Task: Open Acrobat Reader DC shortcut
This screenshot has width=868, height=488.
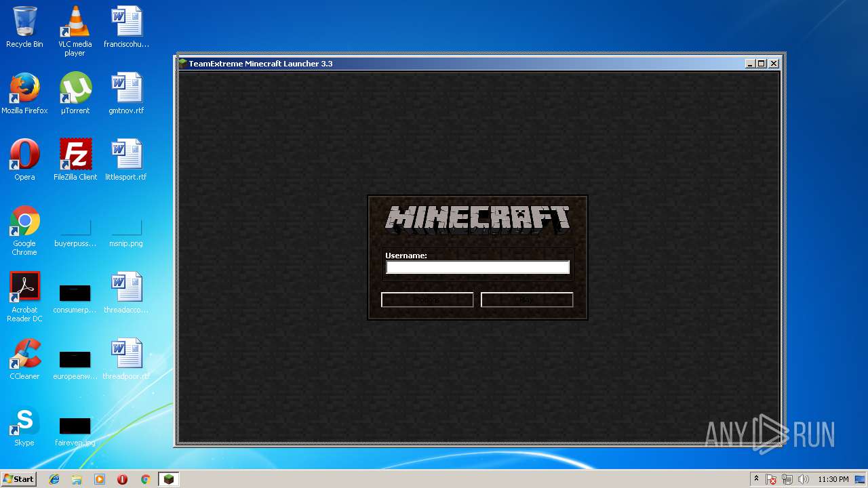Action: (24, 297)
